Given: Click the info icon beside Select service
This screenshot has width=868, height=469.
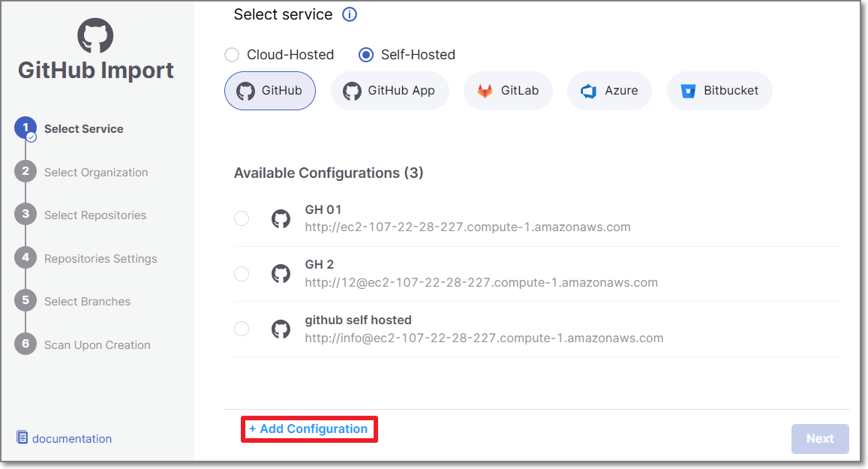Looking at the screenshot, I should point(350,14).
